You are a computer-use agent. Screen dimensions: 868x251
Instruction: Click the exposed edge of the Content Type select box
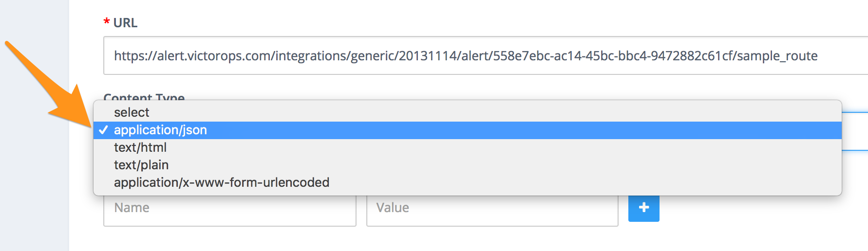855,131
